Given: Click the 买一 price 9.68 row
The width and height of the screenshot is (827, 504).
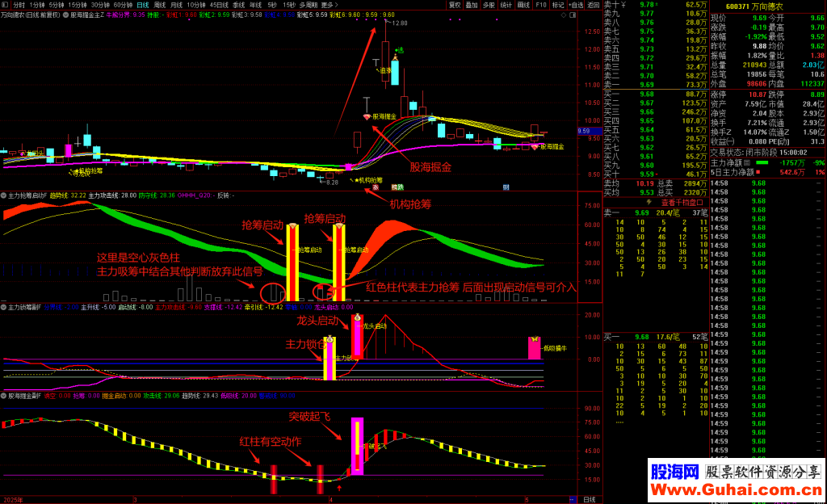Looking at the screenshot, I should pos(656,94).
